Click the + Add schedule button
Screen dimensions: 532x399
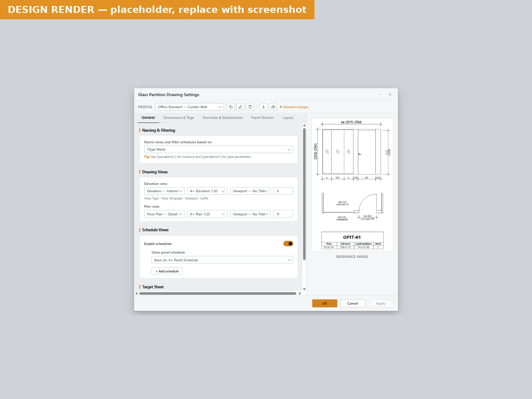pos(167,271)
